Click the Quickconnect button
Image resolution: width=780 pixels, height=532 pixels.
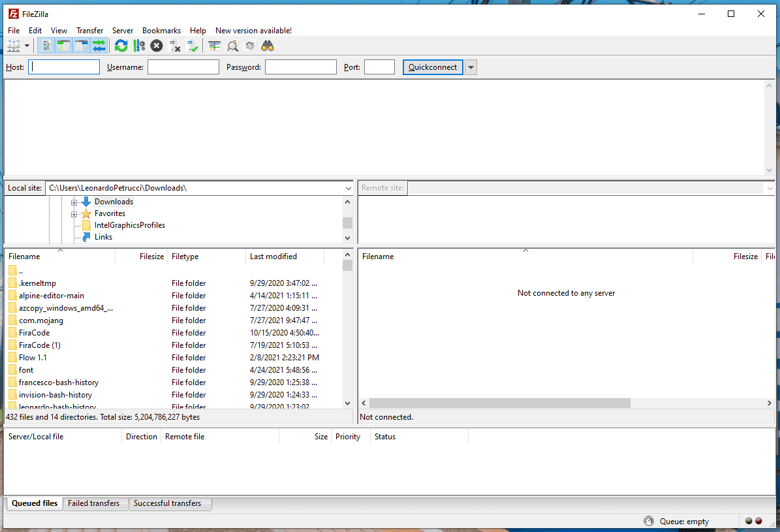point(433,67)
